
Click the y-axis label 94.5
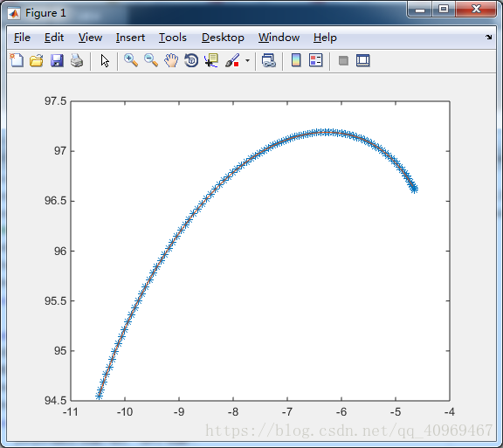(x=55, y=401)
